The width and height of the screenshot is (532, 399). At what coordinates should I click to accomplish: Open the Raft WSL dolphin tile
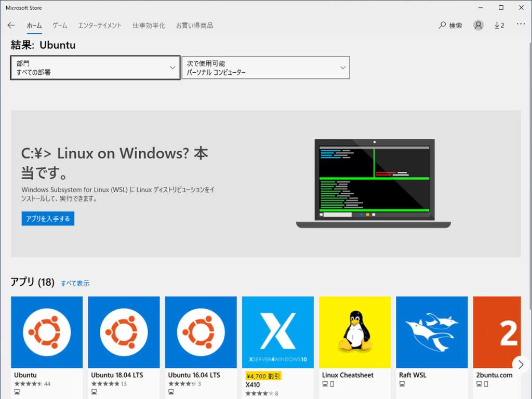tap(432, 332)
